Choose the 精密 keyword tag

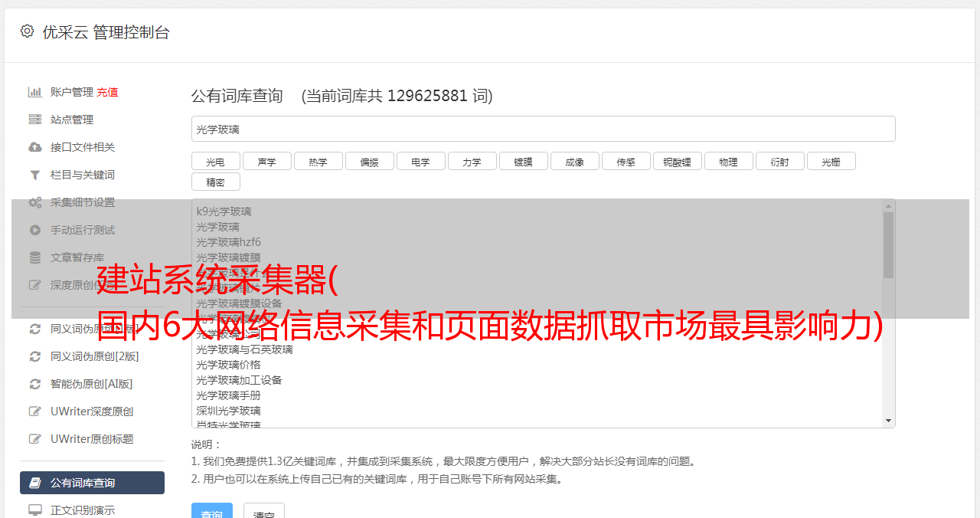tap(215, 182)
